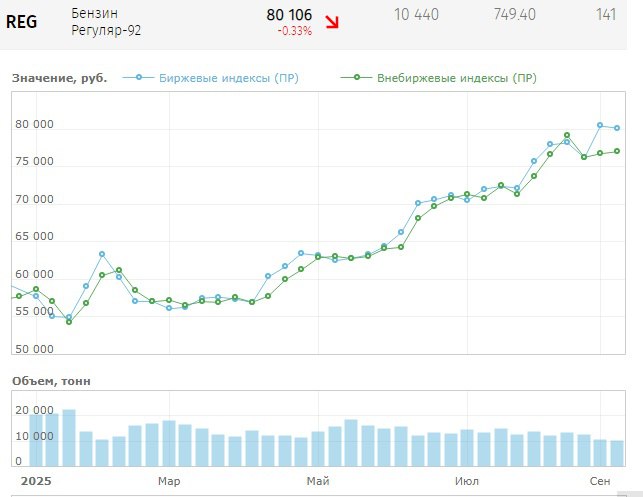Click the rightmost volume bar

[617, 453]
